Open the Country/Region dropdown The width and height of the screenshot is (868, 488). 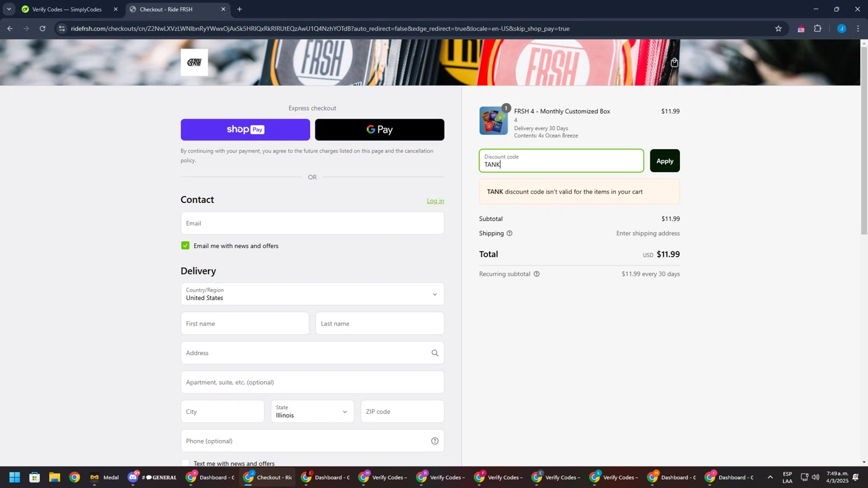[x=312, y=294]
